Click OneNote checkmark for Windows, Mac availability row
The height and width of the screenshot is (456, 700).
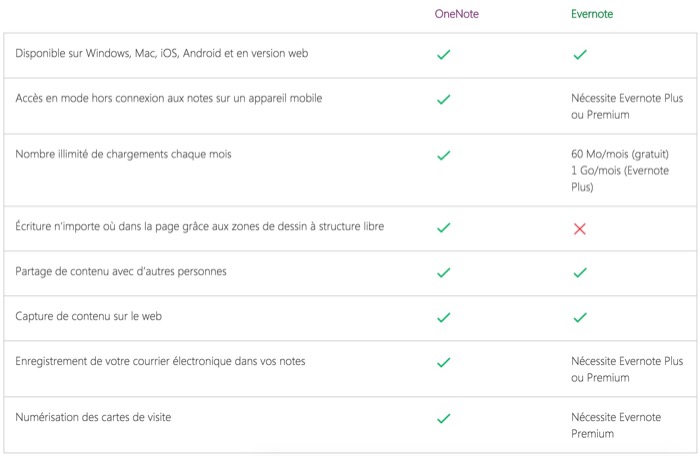[x=443, y=54]
